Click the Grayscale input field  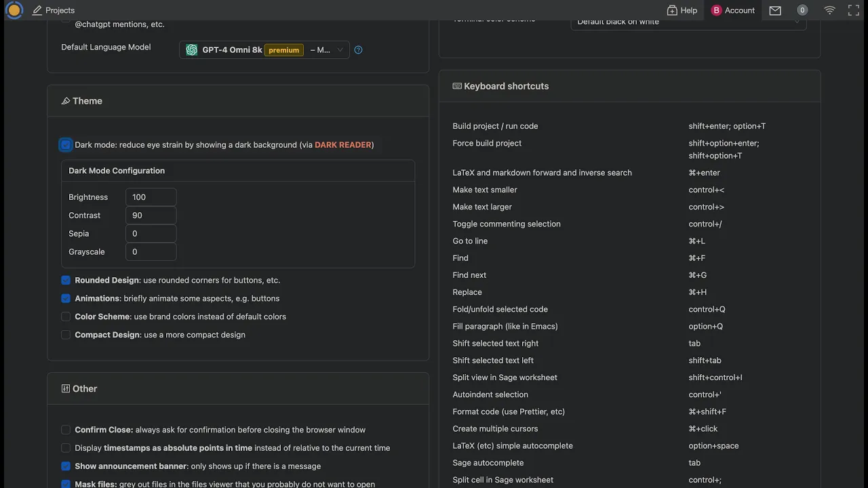click(x=151, y=252)
